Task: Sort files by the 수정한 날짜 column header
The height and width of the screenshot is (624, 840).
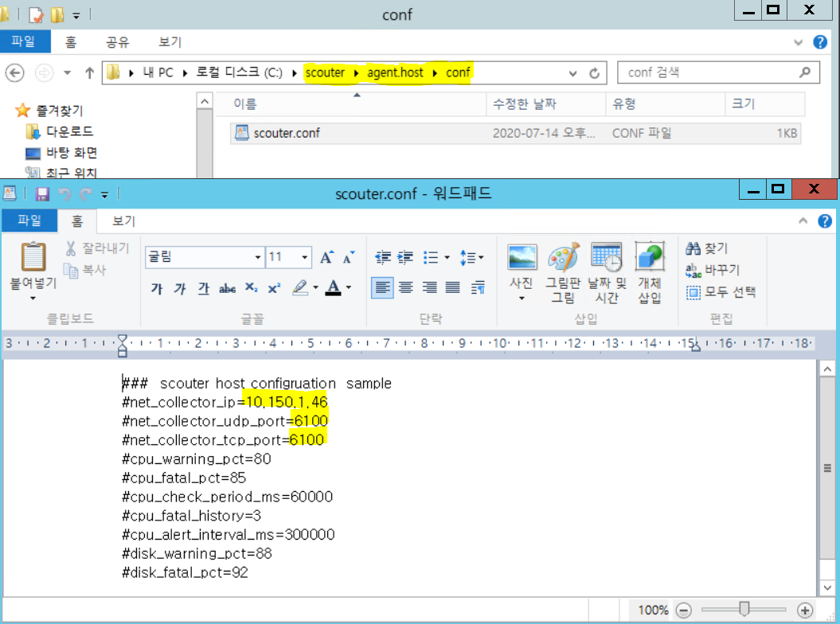Action: (546, 104)
